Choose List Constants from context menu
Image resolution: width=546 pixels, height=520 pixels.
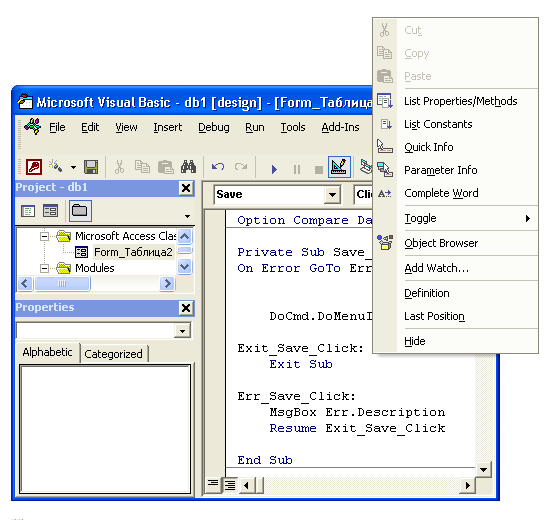[455, 124]
